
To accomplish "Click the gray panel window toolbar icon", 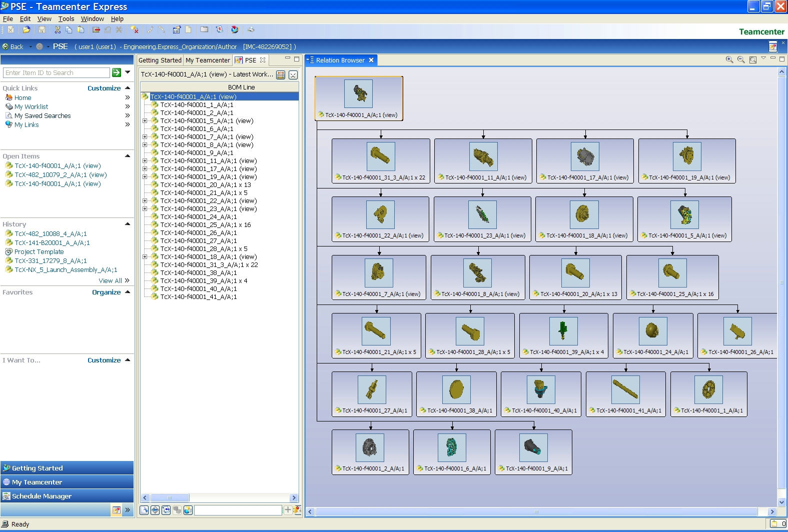I will point(204,29).
